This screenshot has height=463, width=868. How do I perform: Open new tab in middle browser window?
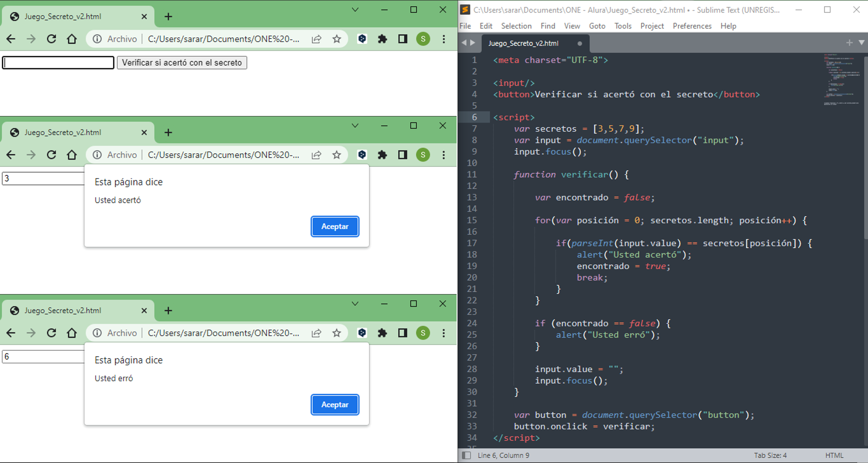[168, 132]
